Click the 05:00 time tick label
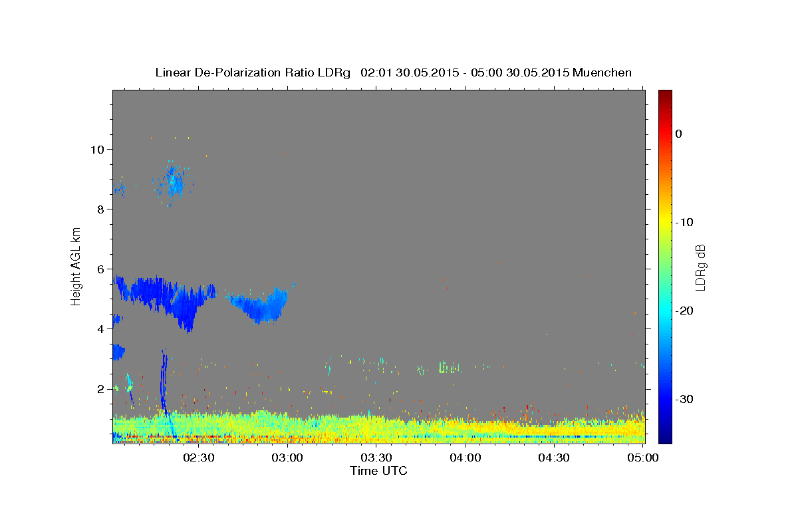The height and width of the screenshot is (532, 798). click(643, 458)
